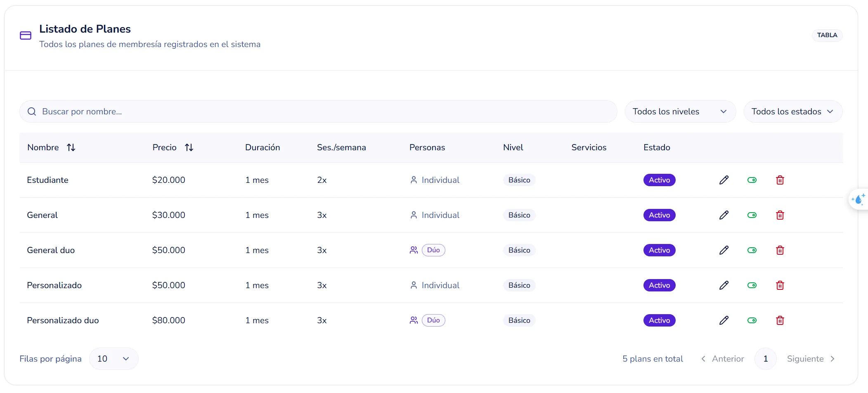Click the $20.000 price cell
Screen dimensions: 868x393
tap(168, 180)
